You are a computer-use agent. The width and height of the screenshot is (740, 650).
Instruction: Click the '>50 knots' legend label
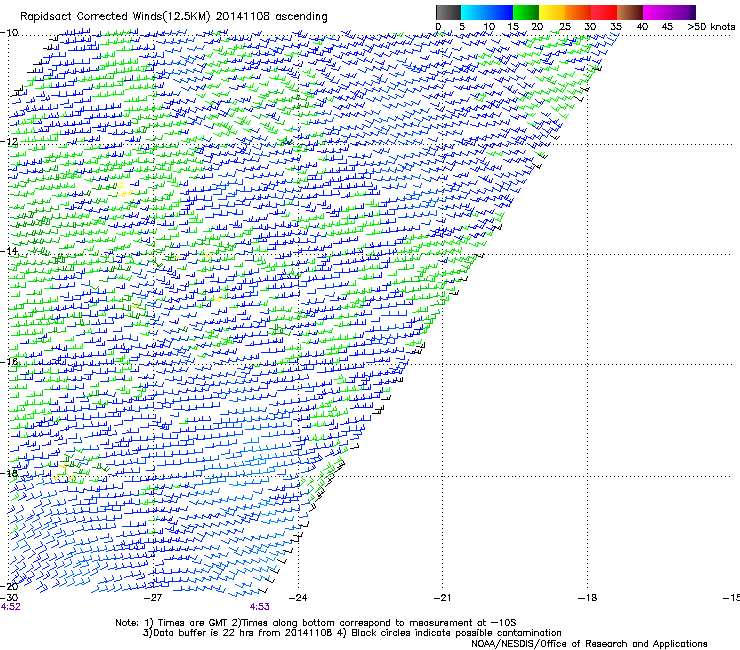point(711,27)
